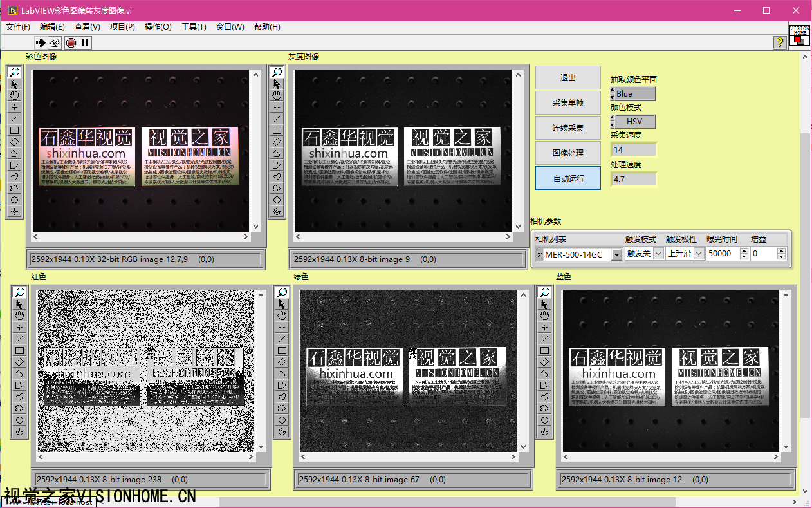Click the Run Continuously toolbar icon
The height and width of the screenshot is (508, 812).
click(55, 43)
